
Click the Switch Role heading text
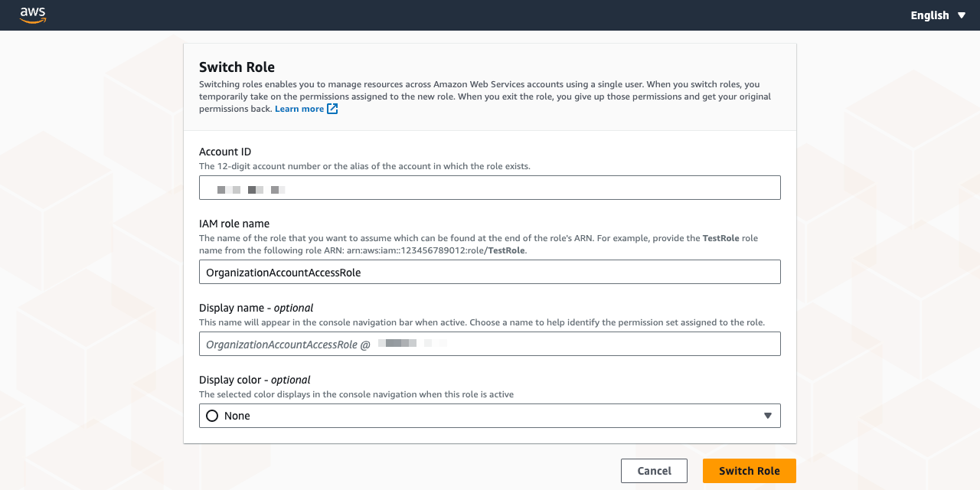[237, 67]
